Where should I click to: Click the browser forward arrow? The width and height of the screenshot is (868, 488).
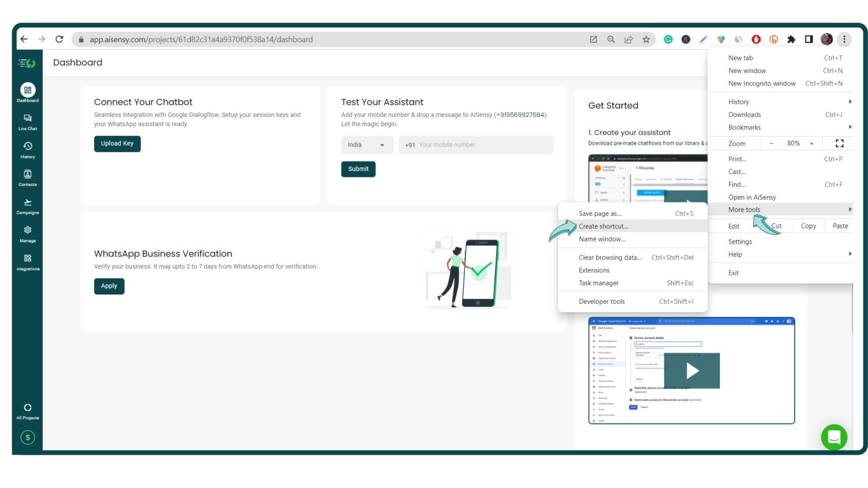coord(41,40)
